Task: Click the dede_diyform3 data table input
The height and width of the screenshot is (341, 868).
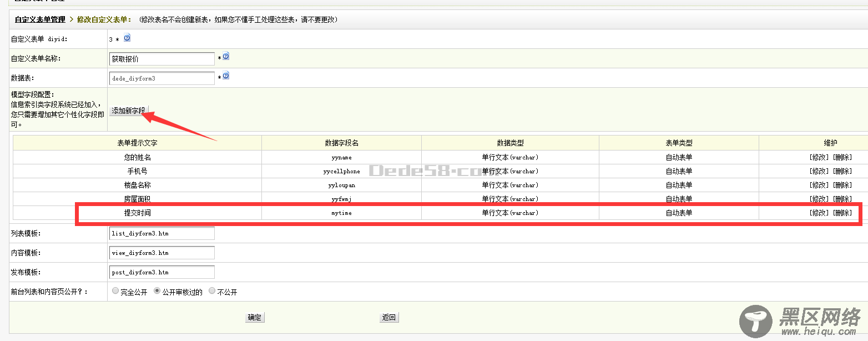Action: pyautogui.click(x=162, y=78)
